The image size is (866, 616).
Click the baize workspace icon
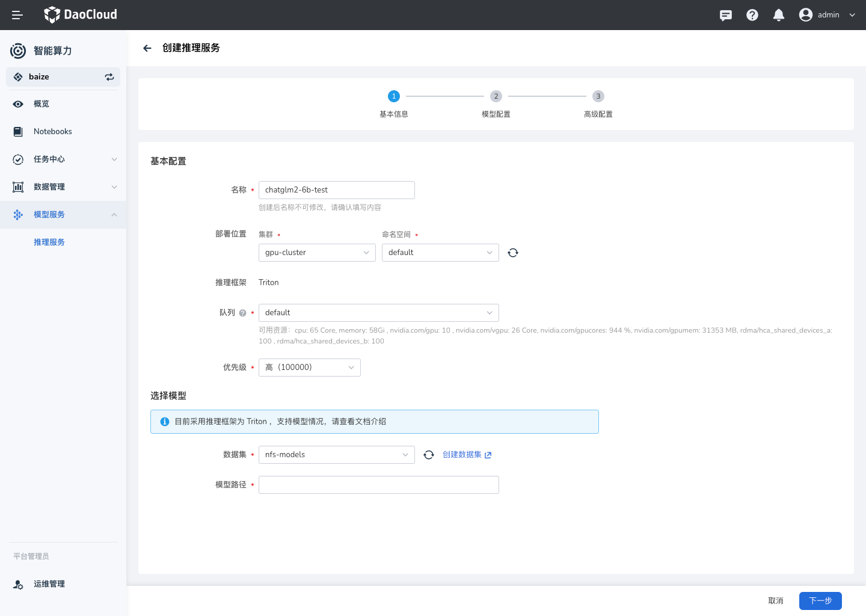click(18, 77)
